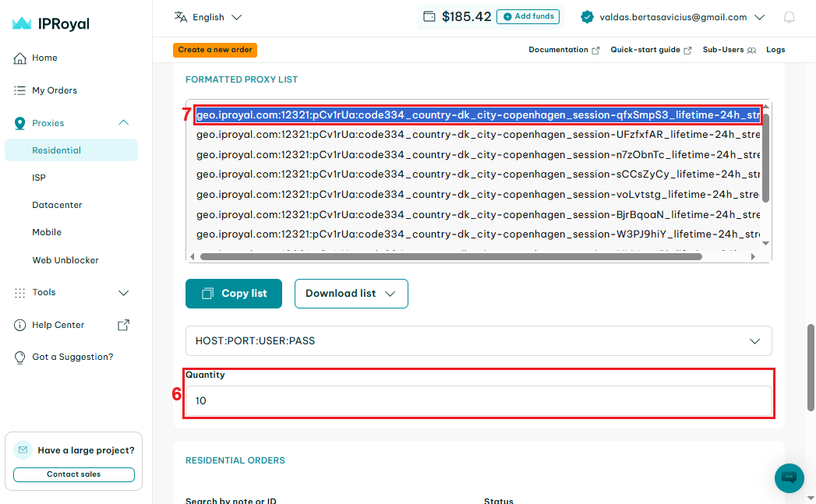Click the Home house icon
Image resolution: width=816 pixels, height=504 pixels.
[19, 58]
